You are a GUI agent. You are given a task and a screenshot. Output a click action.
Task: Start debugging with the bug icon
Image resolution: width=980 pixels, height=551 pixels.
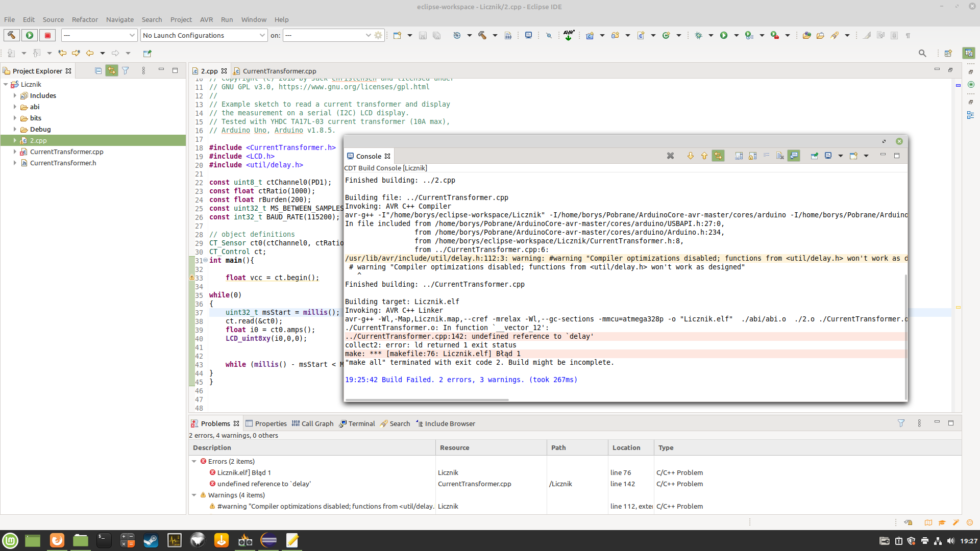(699, 35)
